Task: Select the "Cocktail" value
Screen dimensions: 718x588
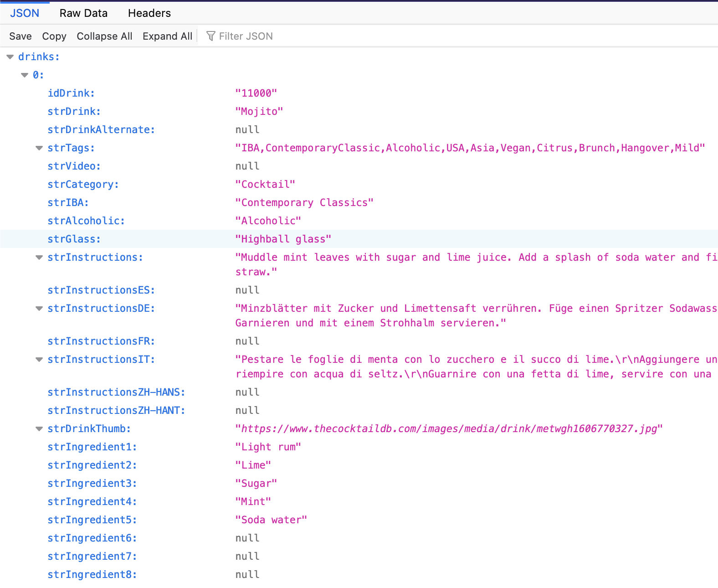Action: (265, 184)
